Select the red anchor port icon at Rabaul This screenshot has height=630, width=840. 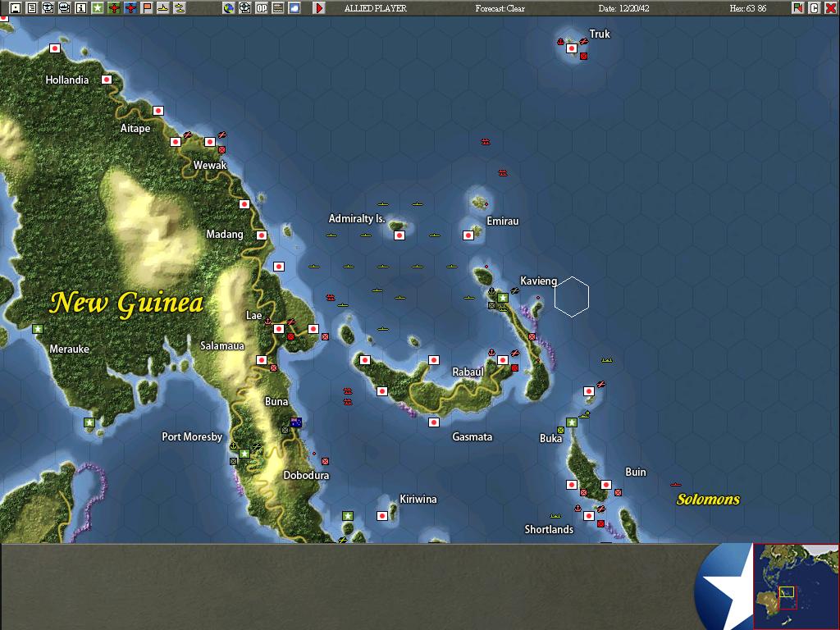pyautogui.click(x=491, y=353)
